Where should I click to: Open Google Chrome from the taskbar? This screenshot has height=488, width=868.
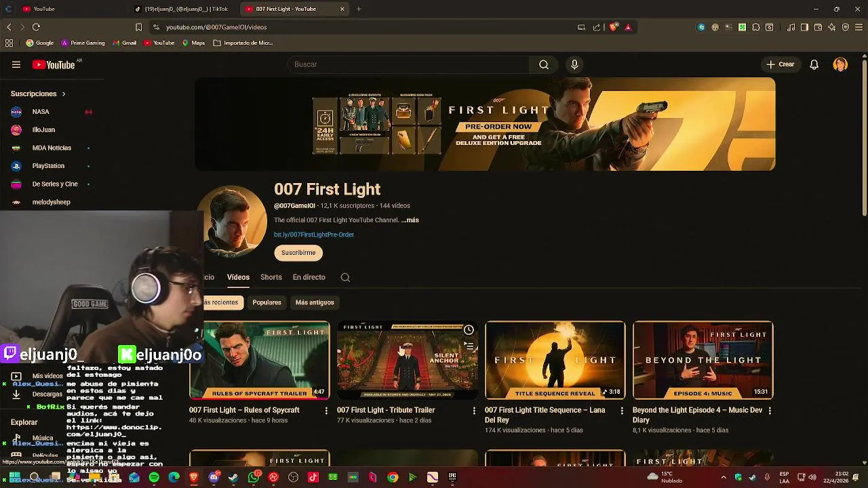[x=393, y=478]
